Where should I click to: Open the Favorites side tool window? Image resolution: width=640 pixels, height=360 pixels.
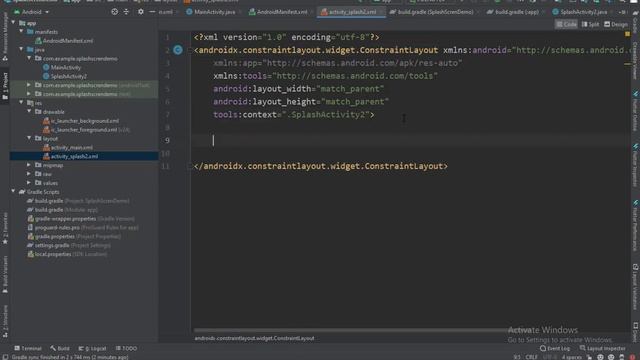click(5, 229)
